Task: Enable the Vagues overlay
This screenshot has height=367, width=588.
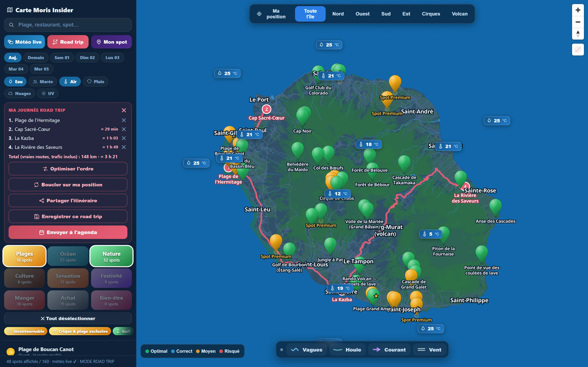Action: click(307, 350)
